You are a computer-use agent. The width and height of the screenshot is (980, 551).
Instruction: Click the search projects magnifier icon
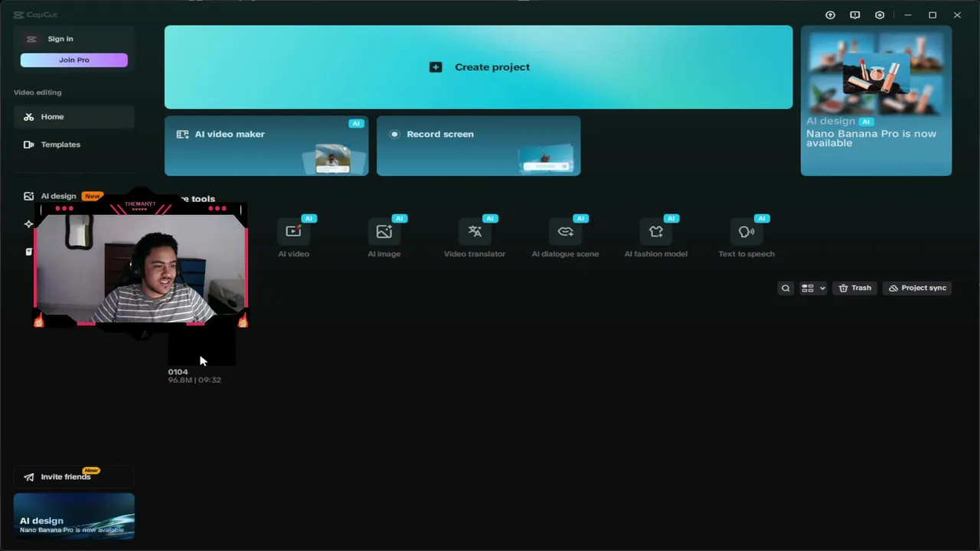786,289
